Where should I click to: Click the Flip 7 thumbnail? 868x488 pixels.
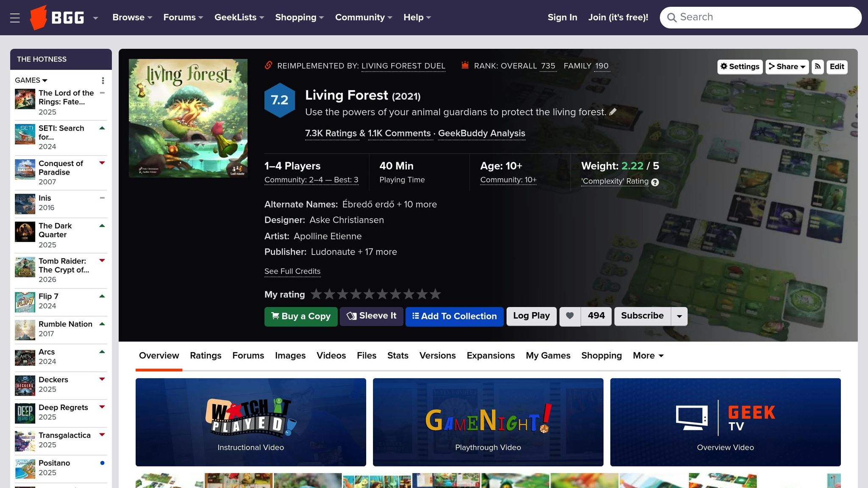point(25,302)
